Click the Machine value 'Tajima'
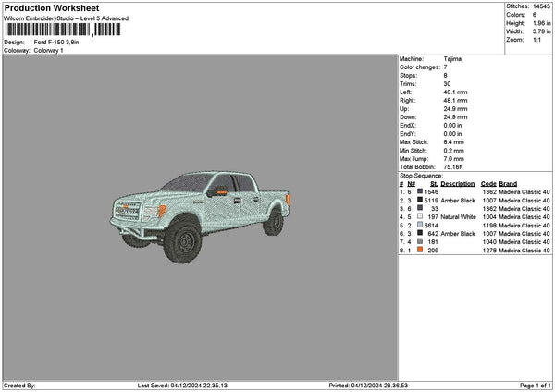Screen dimensions: 555x392 tap(452, 59)
